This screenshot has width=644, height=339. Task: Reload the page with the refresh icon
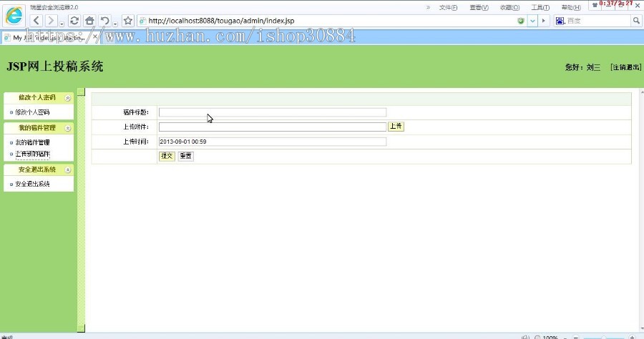(x=74, y=21)
